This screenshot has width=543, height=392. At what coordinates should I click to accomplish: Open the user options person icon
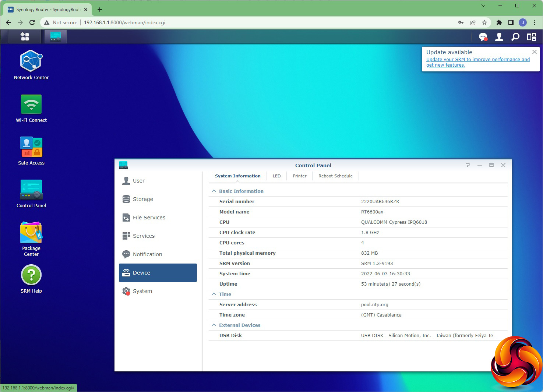coord(499,37)
